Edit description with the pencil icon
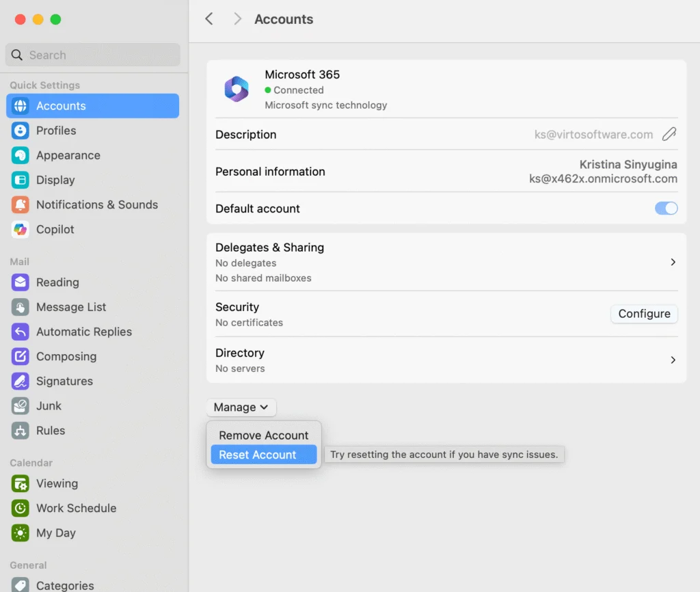The height and width of the screenshot is (592, 700). pyautogui.click(x=669, y=134)
